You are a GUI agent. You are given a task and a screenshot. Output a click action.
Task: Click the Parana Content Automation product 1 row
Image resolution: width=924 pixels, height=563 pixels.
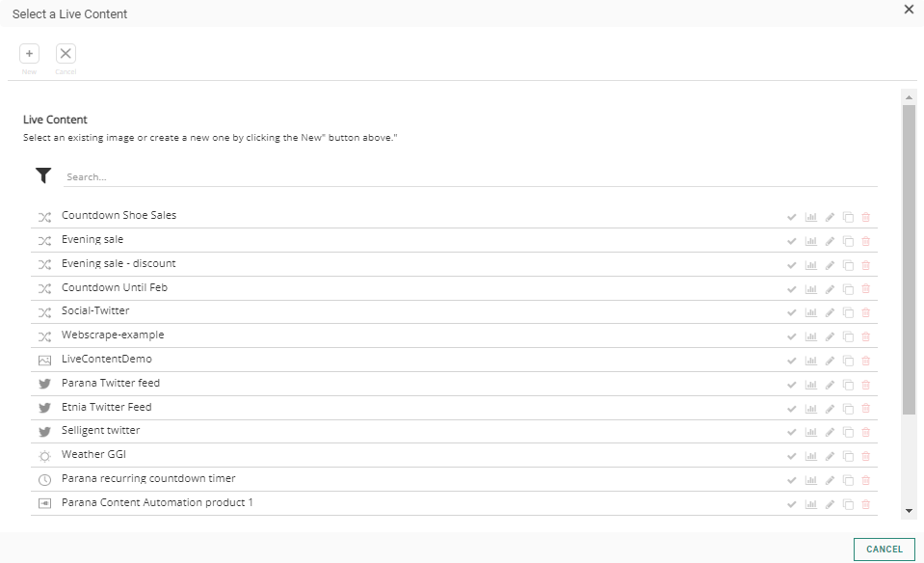157,503
